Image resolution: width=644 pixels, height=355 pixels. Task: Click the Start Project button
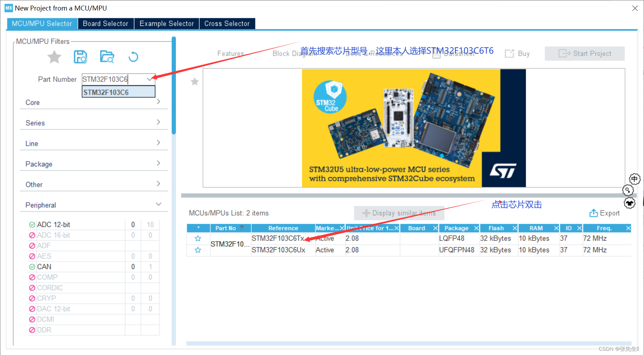[584, 54]
